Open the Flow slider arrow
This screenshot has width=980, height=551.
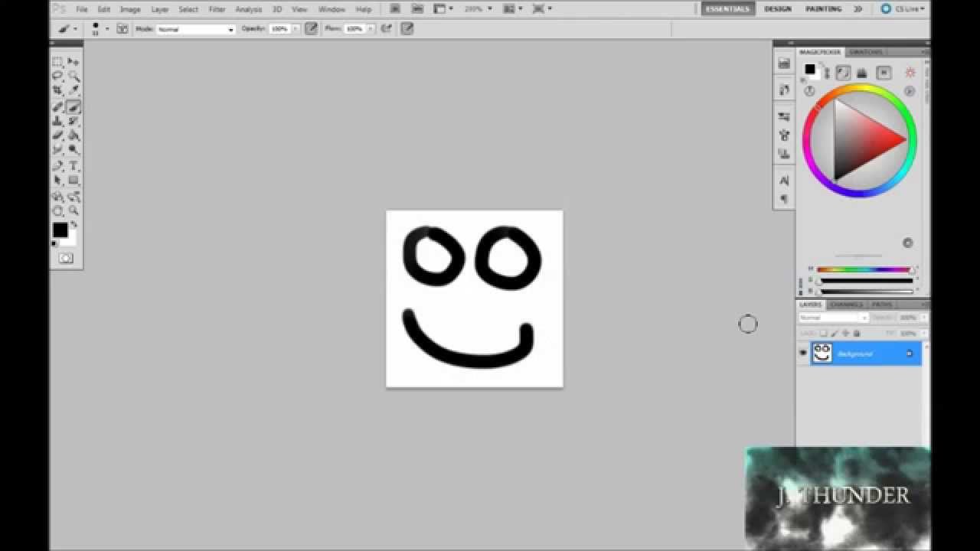(x=369, y=29)
